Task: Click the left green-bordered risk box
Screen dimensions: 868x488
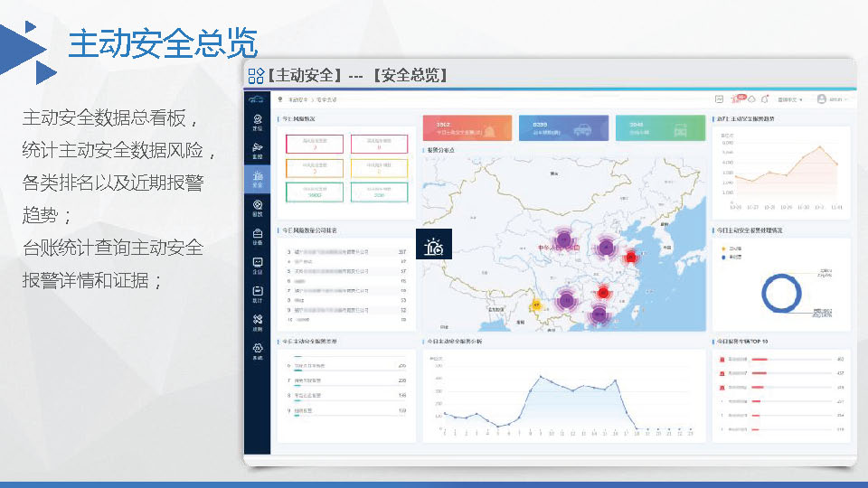Action: click(315, 192)
